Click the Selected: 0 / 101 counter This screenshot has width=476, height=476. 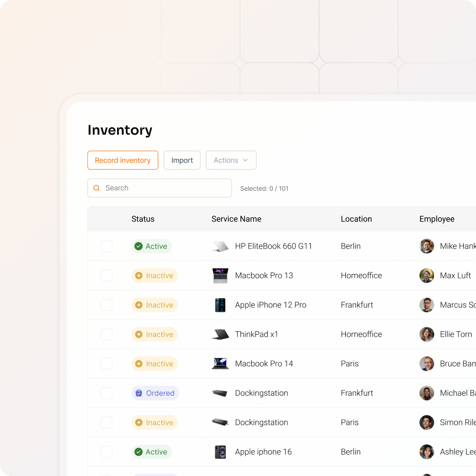[x=264, y=188]
